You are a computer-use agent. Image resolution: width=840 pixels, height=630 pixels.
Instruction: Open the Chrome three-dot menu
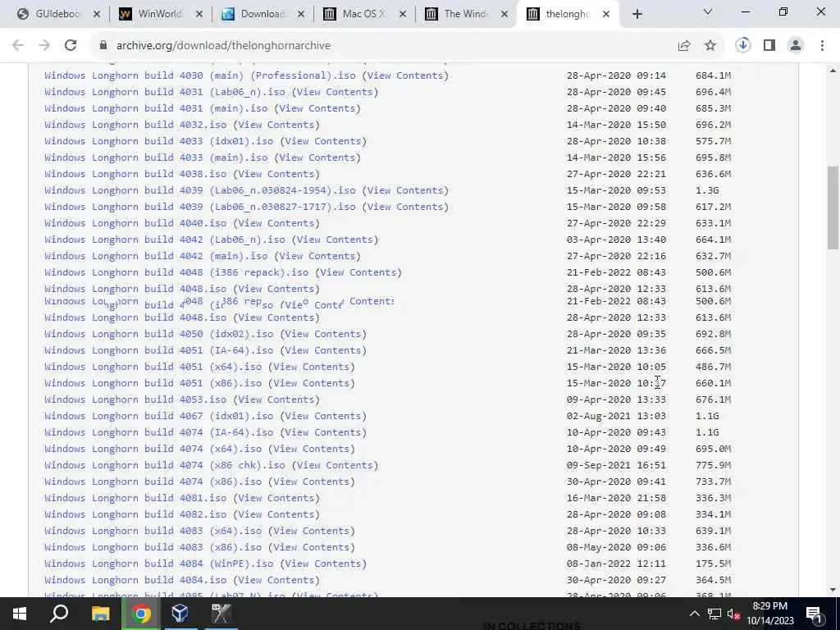[822, 46]
